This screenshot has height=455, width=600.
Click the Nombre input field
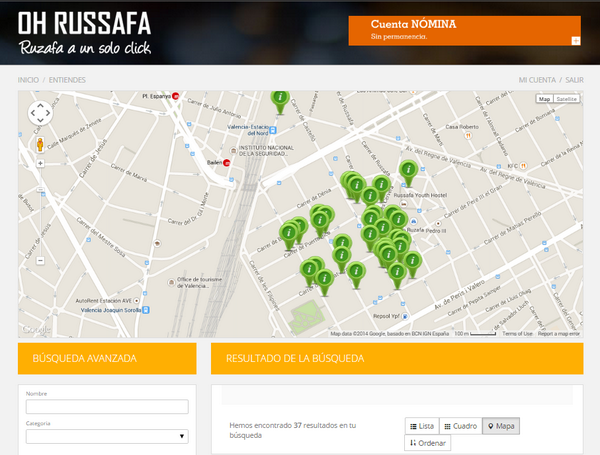tap(107, 406)
